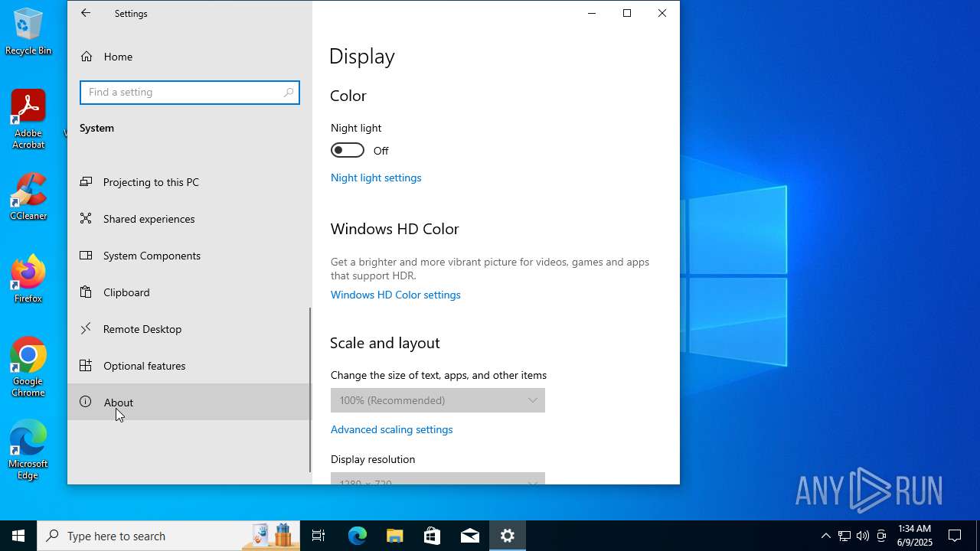The image size is (980, 551).
Task: Launch Microsoft Edge from taskbar
Action: [x=358, y=536]
